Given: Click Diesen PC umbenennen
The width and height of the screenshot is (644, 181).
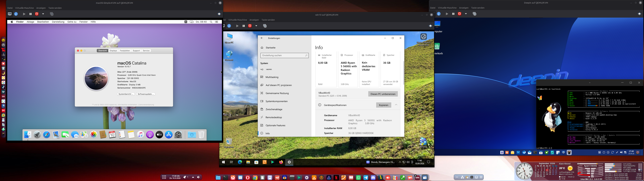Looking at the screenshot, I should click(x=383, y=94).
